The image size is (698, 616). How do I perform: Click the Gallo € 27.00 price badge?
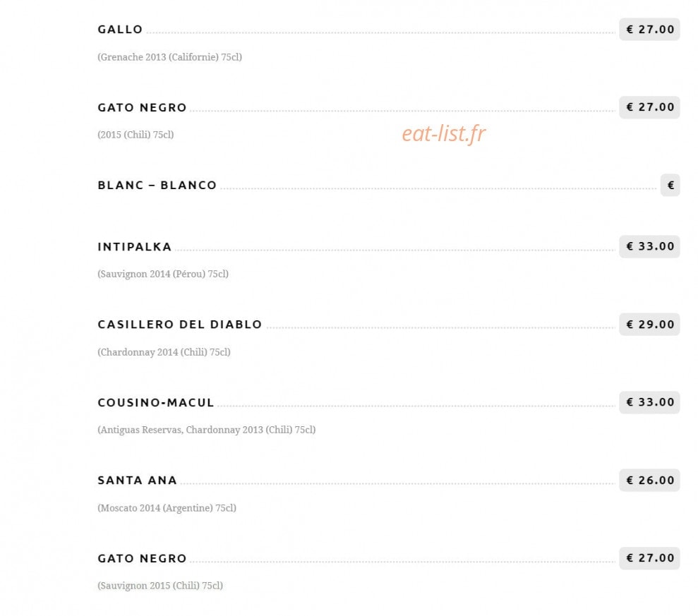point(649,30)
